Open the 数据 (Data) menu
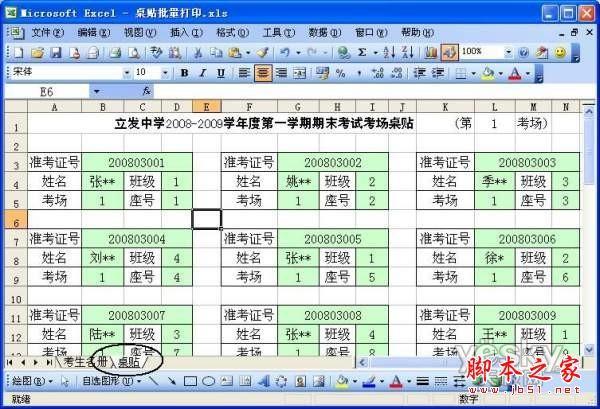Image resolution: width=600 pixels, height=409 pixels. (x=325, y=33)
